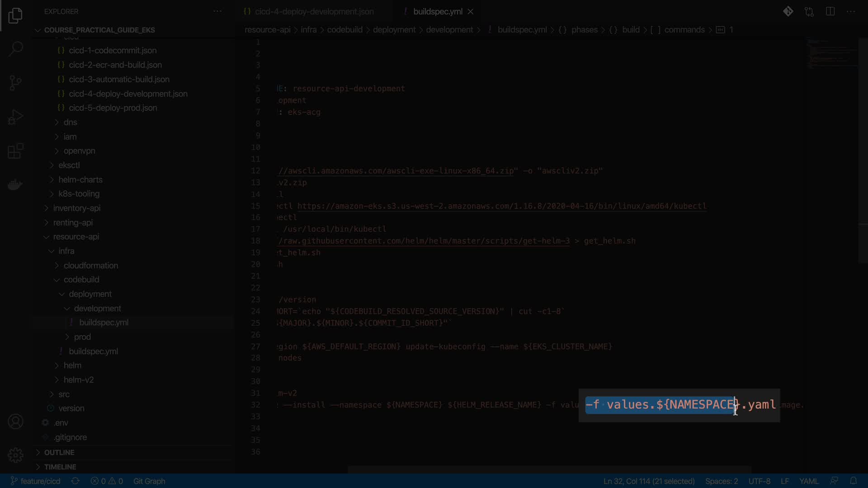Open the YAML language mode selector
Viewport: 868px width, 488px height.
pos(808,481)
